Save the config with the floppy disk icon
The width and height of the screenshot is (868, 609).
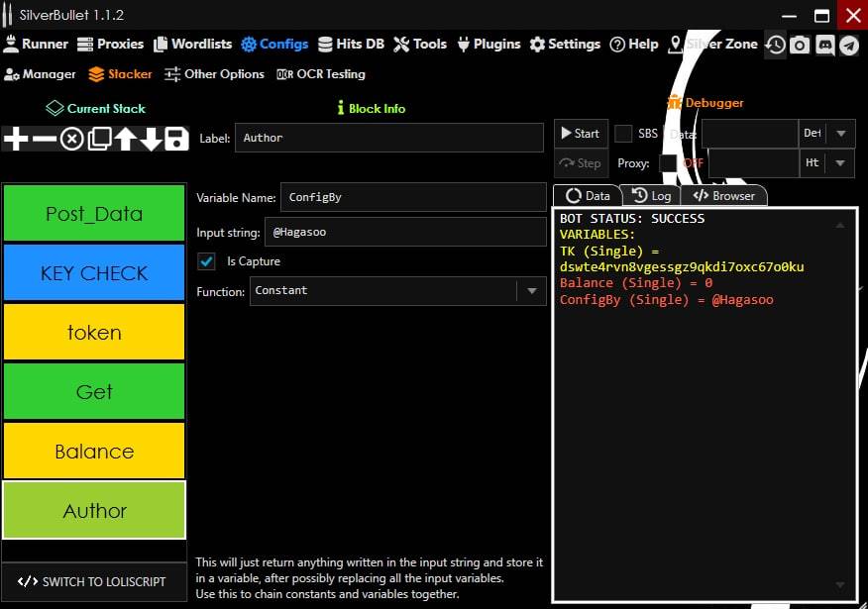(176, 139)
